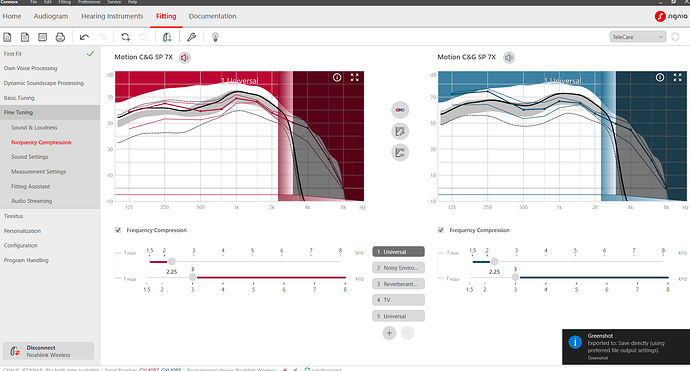Click the lightbulb hint icon
690x371 pixels.
coord(215,37)
